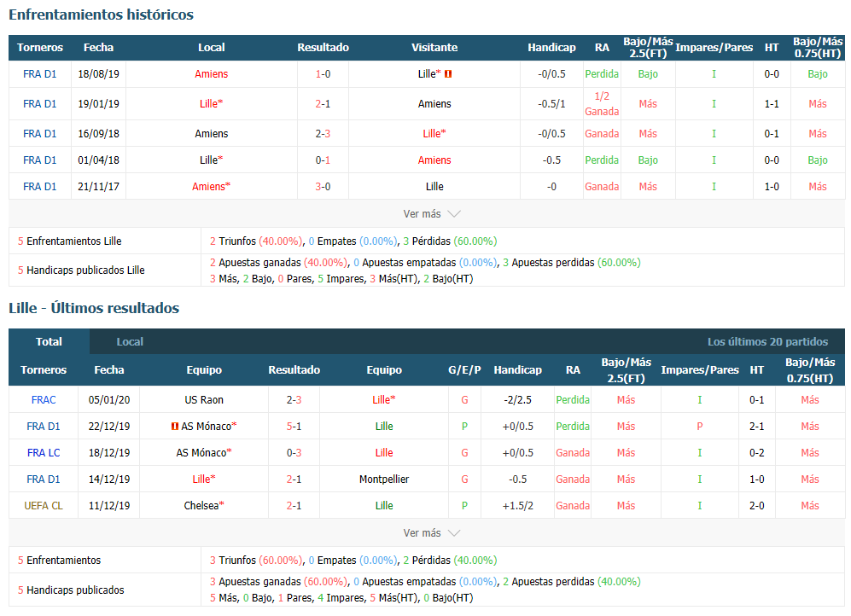This screenshot has width=851, height=616.
Task: Open FRA D1 link for 18/08/19 match
Action: pos(39,73)
